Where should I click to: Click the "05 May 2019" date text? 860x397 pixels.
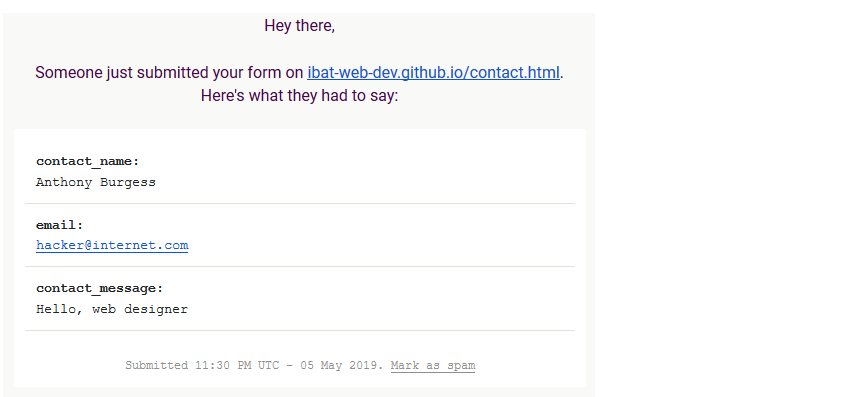tap(342, 365)
